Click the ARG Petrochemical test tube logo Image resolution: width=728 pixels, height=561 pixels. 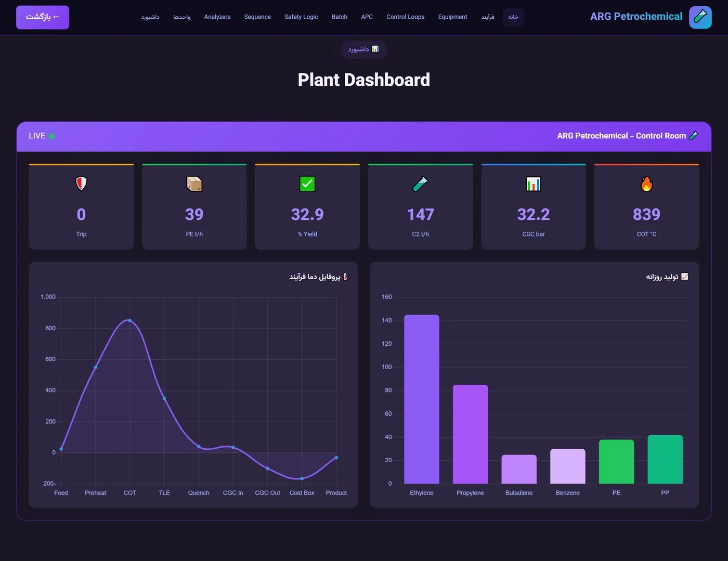[700, 17]
